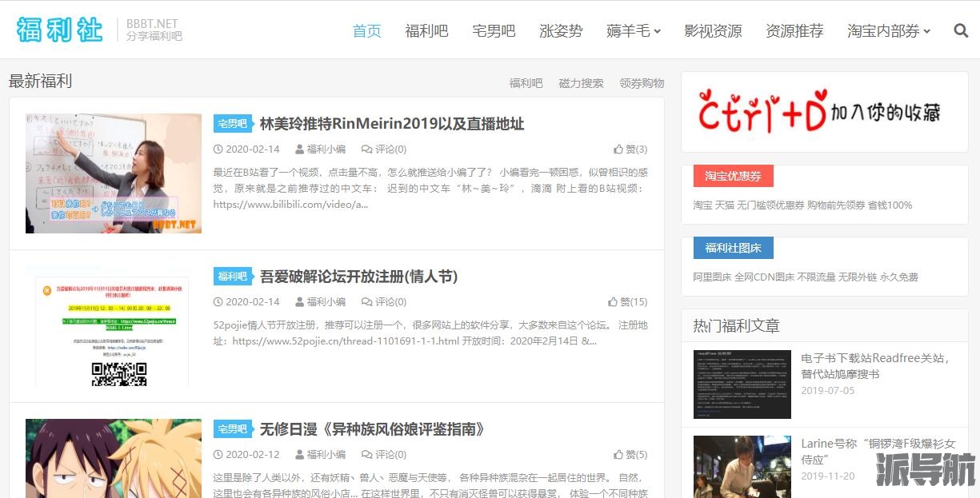Click the 福利吧 link beside 最新福利
Image resolution: width=980 pixels, height=498 pixels.
(526, 83)
